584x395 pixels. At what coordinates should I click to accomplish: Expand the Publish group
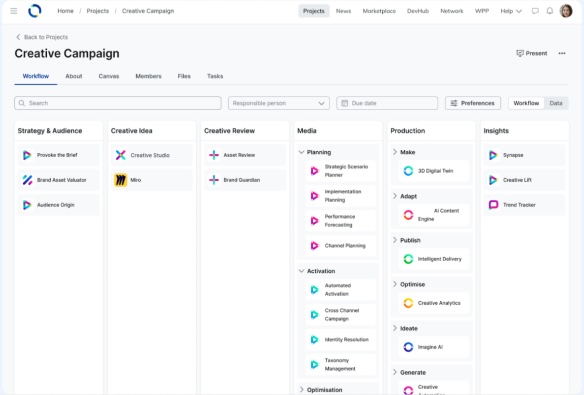pos(394,240)
